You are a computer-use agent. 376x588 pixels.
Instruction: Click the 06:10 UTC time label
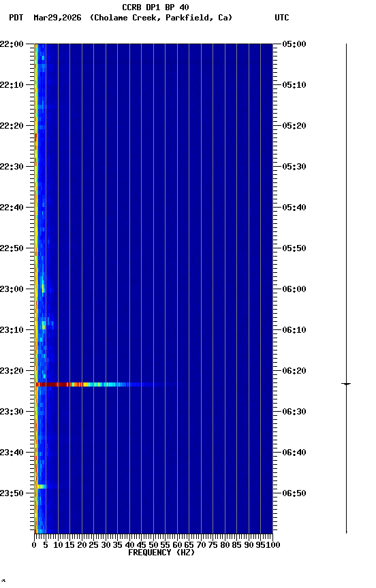pos(294,330)
